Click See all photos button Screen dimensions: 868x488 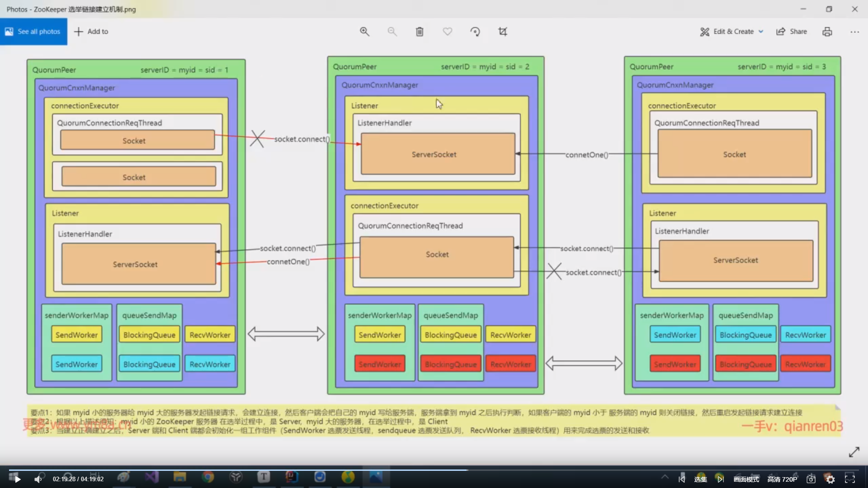33,32
